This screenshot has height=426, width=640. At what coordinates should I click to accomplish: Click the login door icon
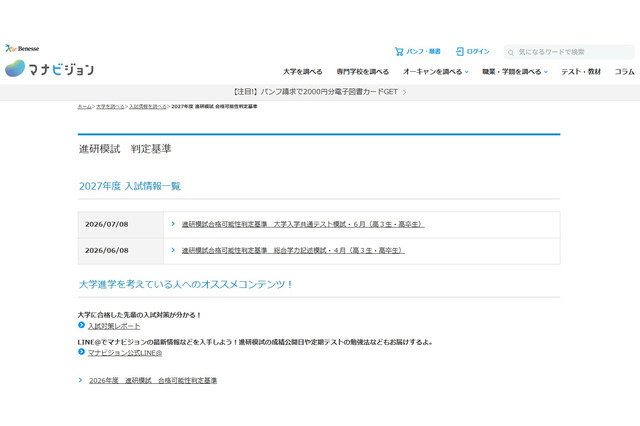(460, 51)
